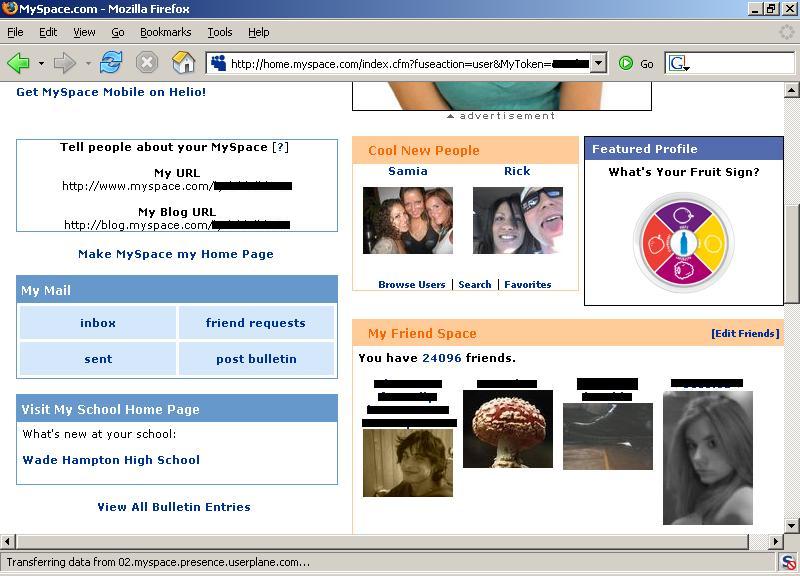Click the horizontal scrollbar thumb
The width and height of the screenshot is (800, 576).
point(383,541)
